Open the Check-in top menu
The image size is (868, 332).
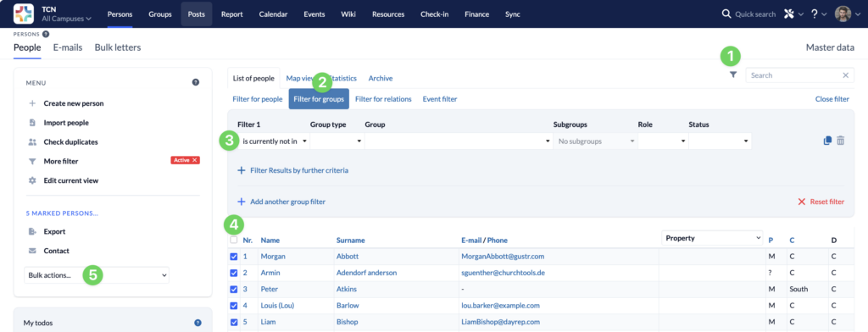(x=435, y=14)
